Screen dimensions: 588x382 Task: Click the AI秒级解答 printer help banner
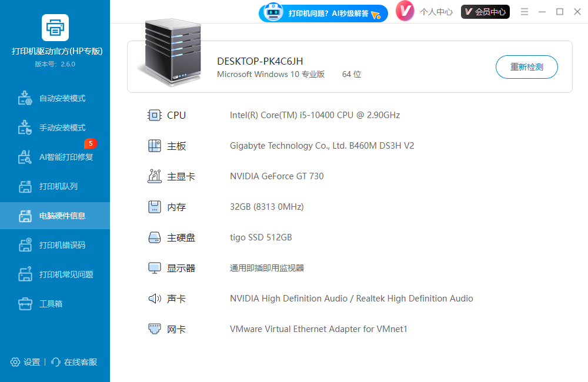323,13
